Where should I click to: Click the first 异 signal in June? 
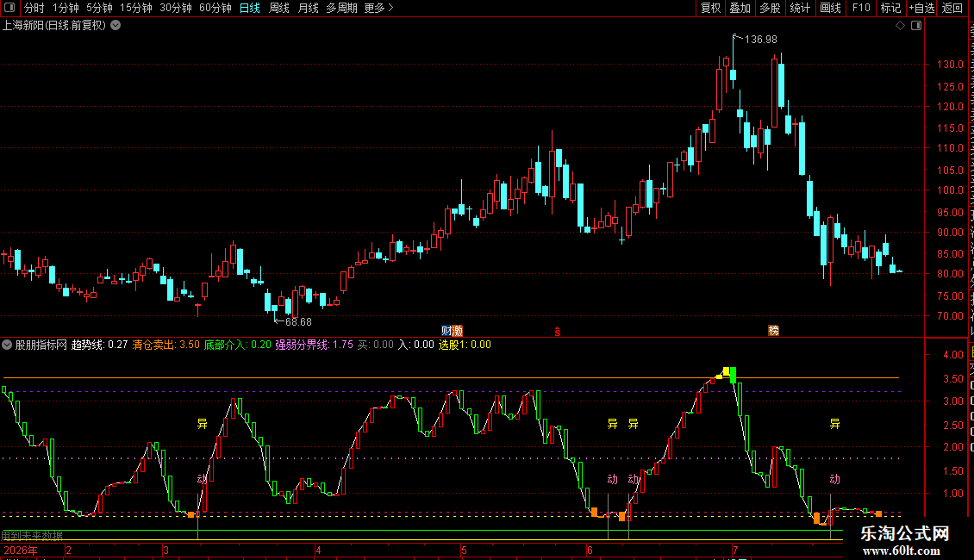(x=613, y=424)
